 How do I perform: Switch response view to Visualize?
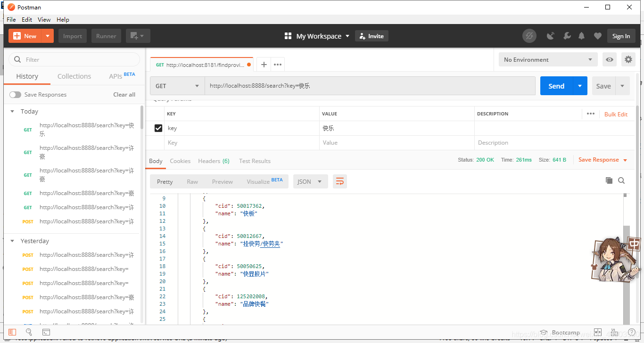tap(264, 181)
